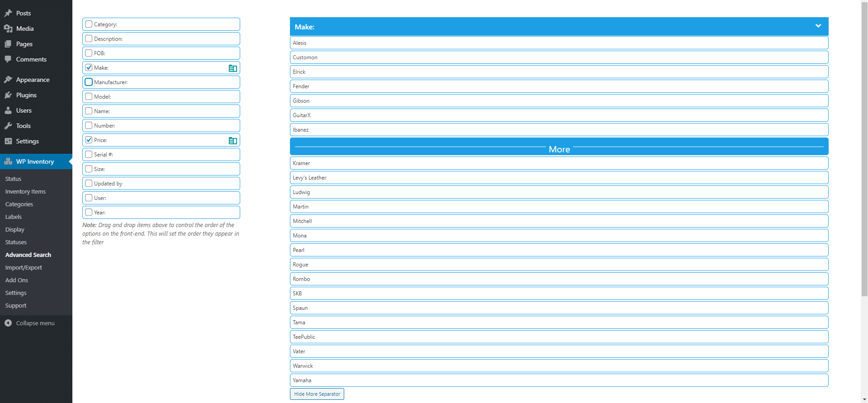Viewport: 868px width, 403px height.
Task: Go to Status submenu
Action: tap(13, 179)
